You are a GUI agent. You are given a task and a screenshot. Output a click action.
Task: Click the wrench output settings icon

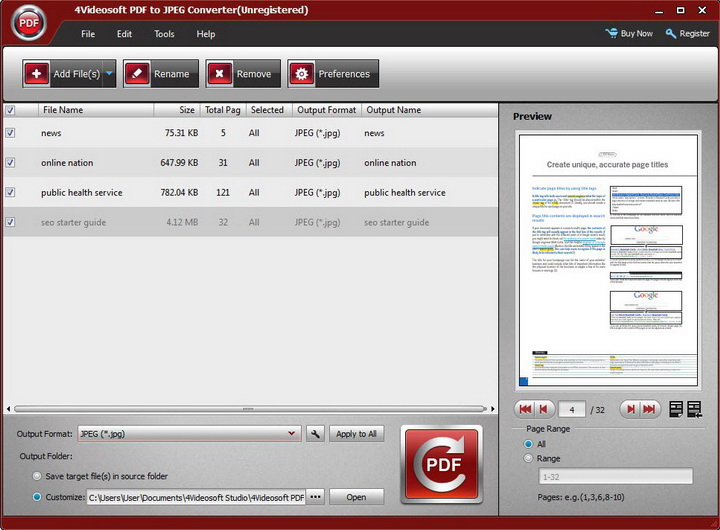tap(315, 434)
